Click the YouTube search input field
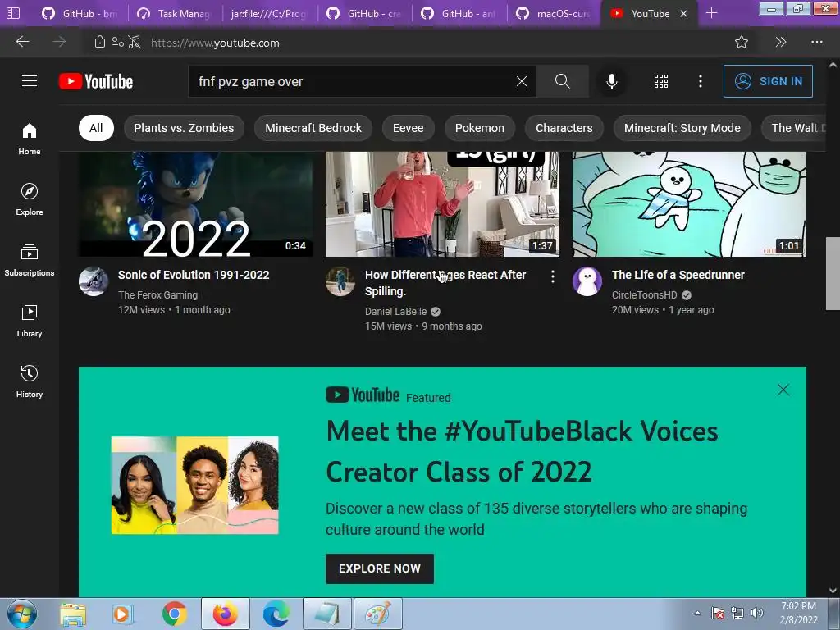 tap(354, 81)
